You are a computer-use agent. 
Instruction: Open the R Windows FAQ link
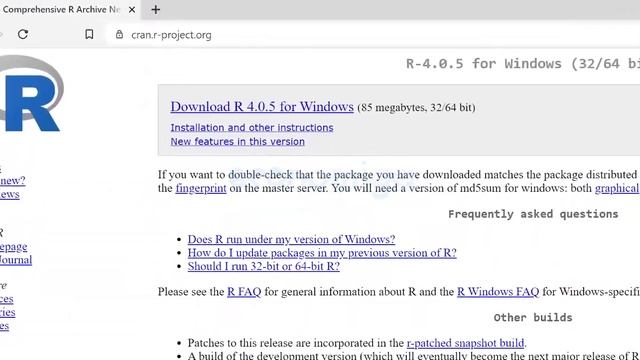click(498, 292)
